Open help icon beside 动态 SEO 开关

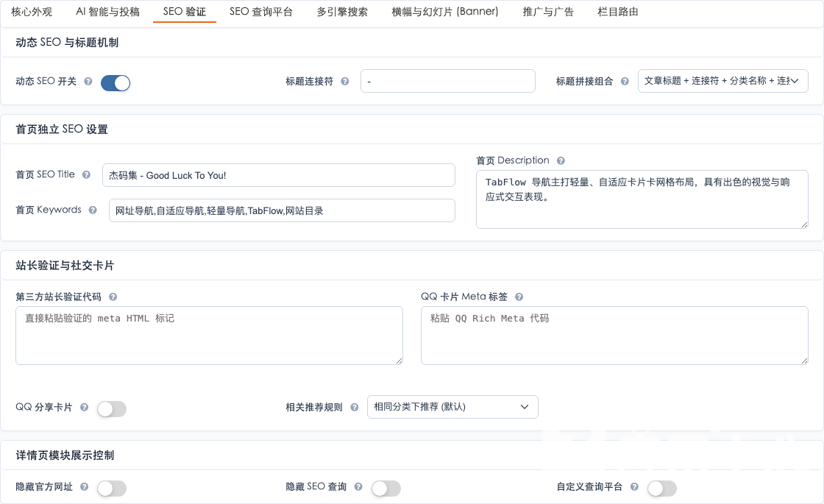coord(88,82)
